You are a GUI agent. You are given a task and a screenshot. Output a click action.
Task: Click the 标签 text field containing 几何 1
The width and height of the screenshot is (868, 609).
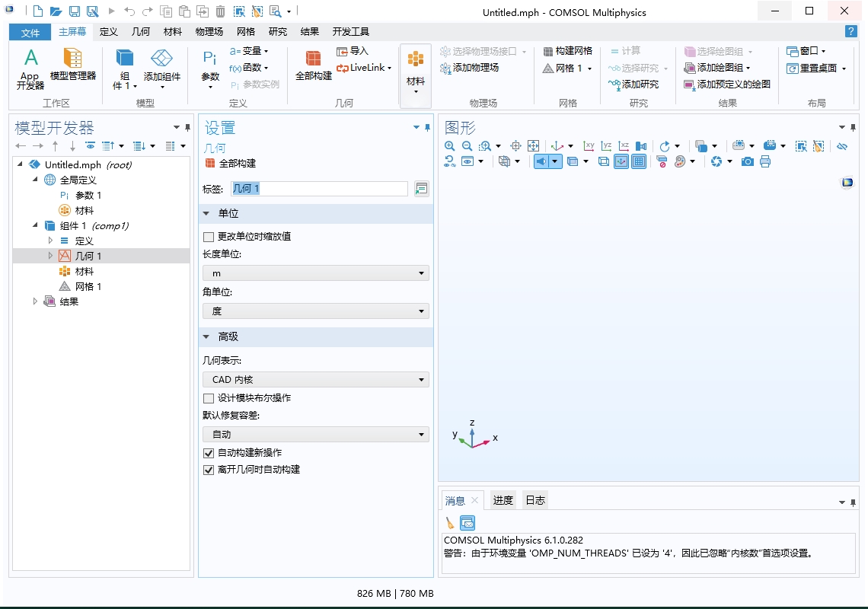319,189
